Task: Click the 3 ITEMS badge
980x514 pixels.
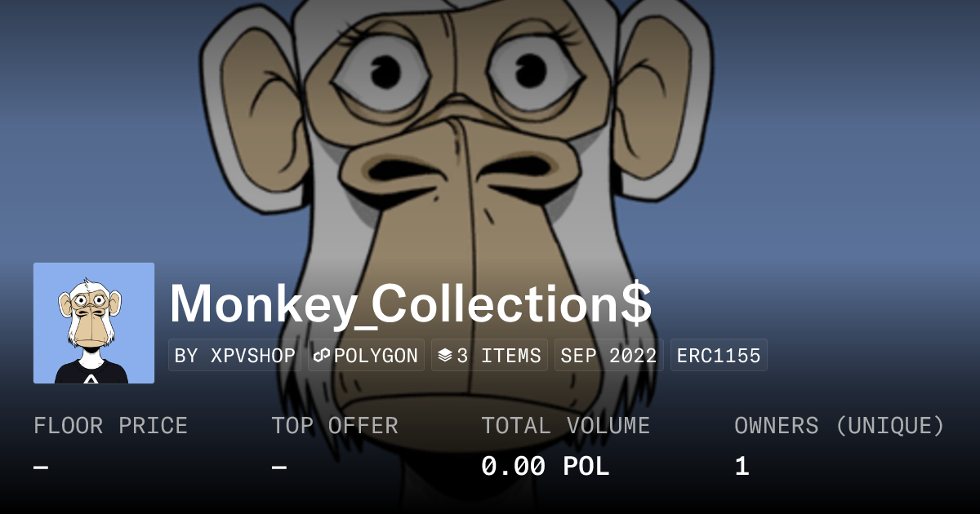Action: point(489,356)
